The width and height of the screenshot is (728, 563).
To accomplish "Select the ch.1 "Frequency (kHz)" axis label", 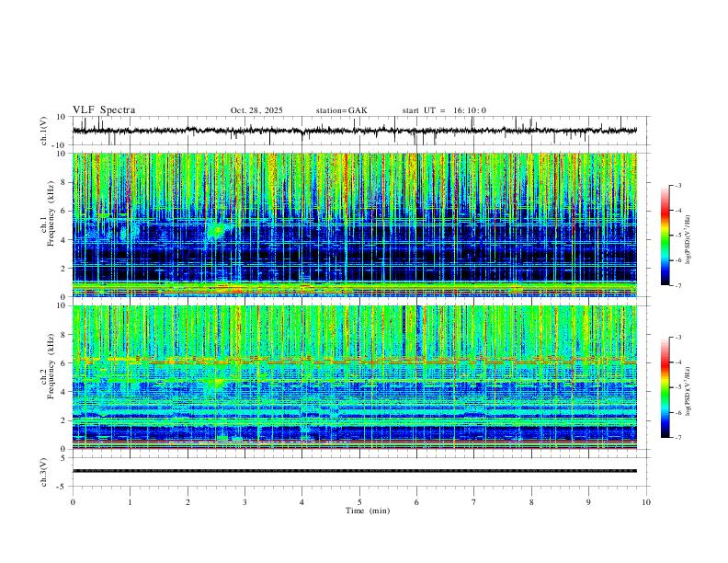I will (x=51, y=213).
